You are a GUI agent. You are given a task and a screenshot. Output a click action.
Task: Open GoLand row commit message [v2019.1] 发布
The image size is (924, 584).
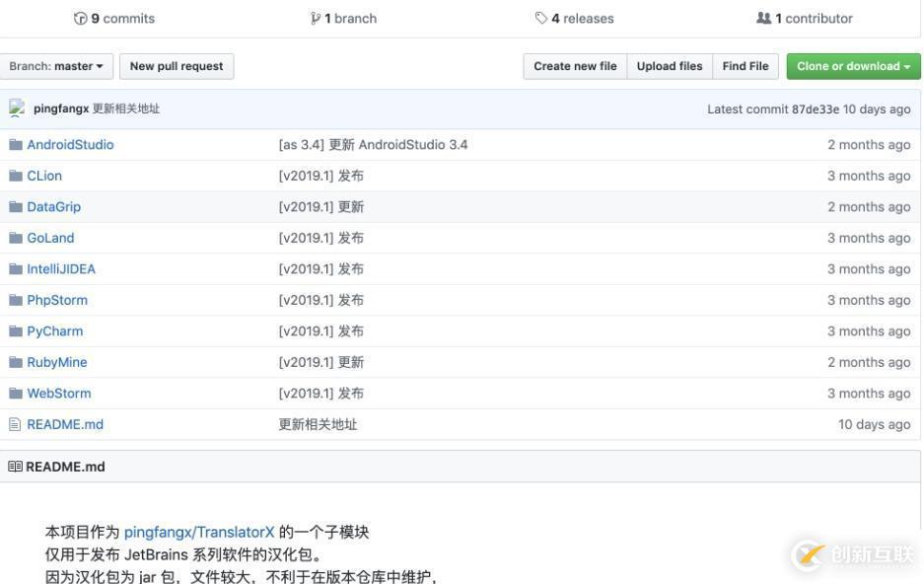coord(321,238)
